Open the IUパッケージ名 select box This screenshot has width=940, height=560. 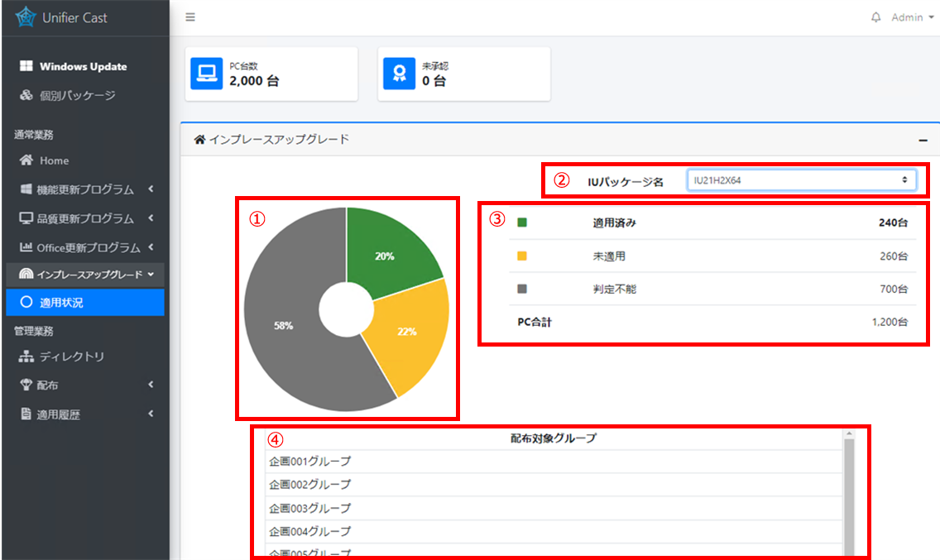coord(801,179)
